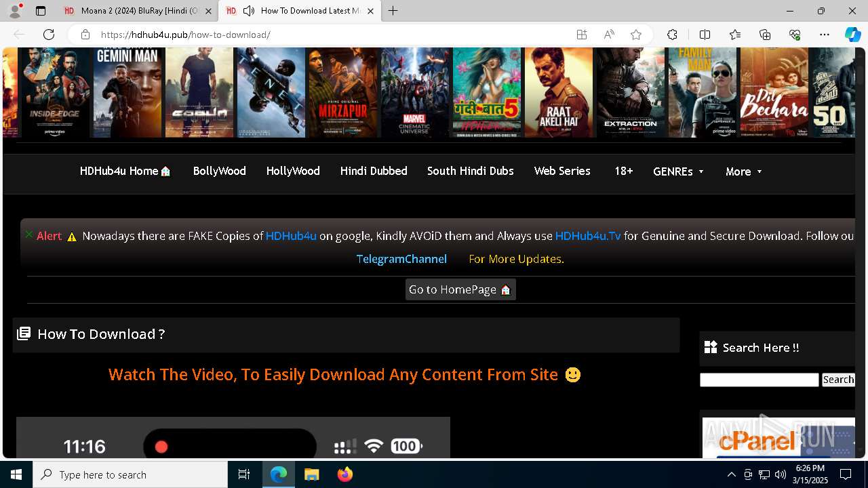
Task: Play the how-to-download tutorial video
Action: click(233, 438)
